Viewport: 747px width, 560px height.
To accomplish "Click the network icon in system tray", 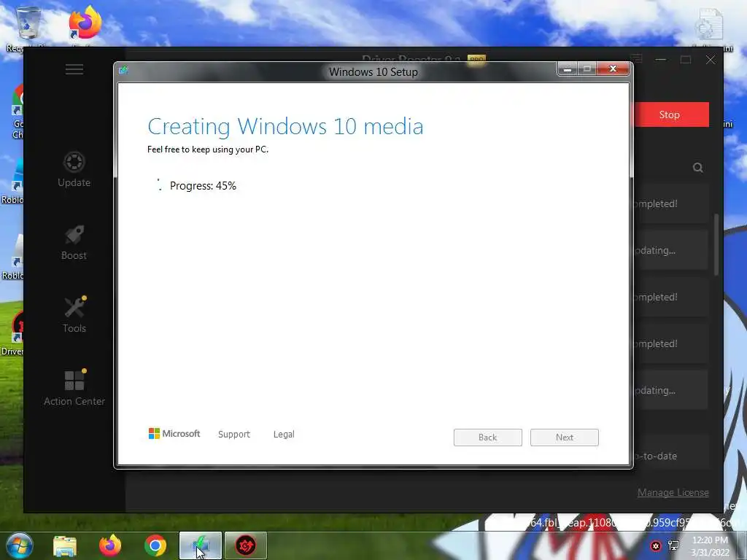I will point(673,545).
